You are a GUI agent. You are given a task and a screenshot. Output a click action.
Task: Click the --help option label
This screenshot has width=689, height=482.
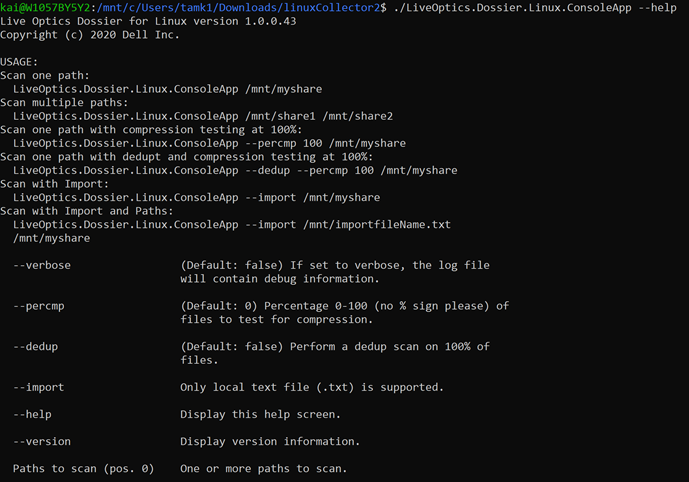tap(32, 414)
